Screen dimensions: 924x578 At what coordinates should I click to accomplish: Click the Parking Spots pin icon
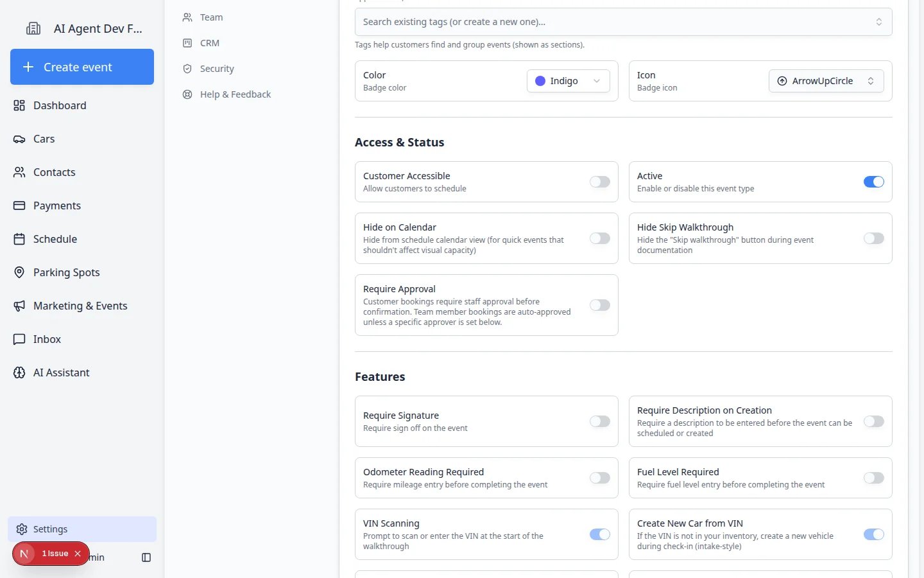click(19, 272)
